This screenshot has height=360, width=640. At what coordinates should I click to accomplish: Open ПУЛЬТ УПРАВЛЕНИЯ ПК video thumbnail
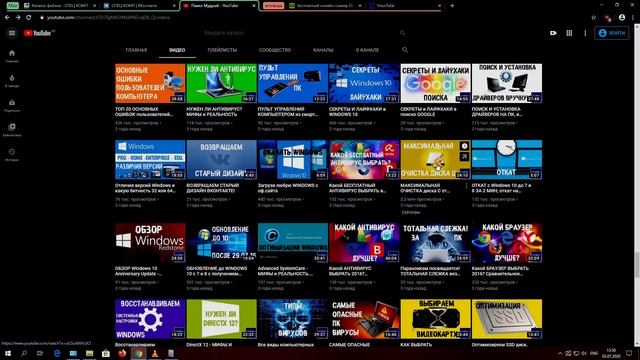(293, 83)
